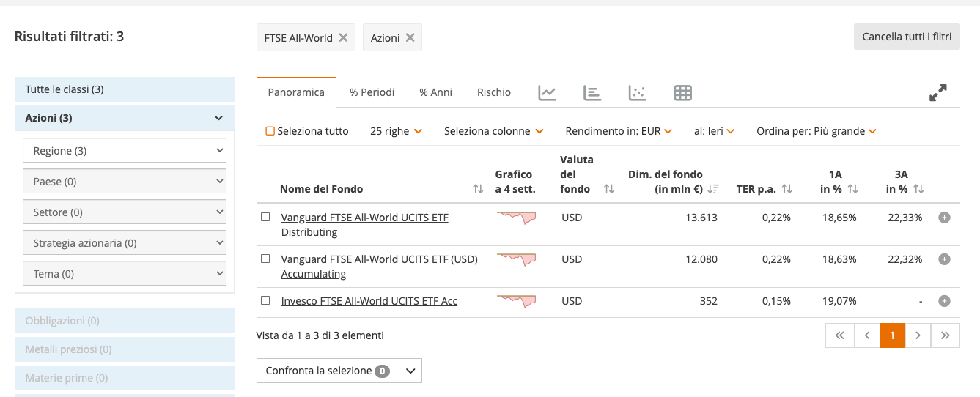This screenshot has height=397, width=980.
Task: Open the Regione (3) dropdown
Action: tap(125, 151)
